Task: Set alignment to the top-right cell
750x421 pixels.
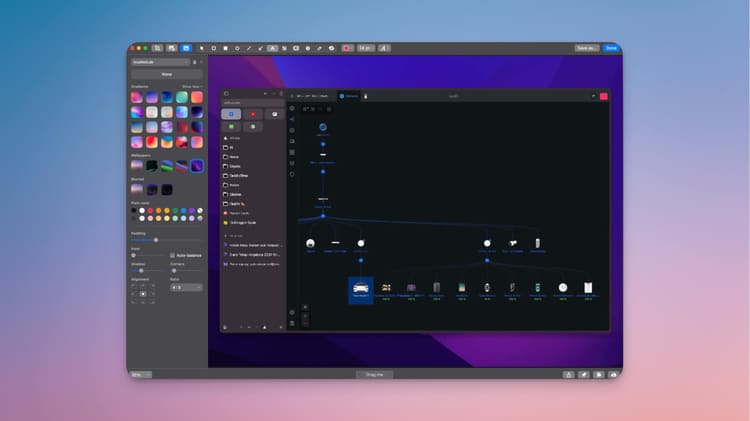Action: (x=153, y=286)
